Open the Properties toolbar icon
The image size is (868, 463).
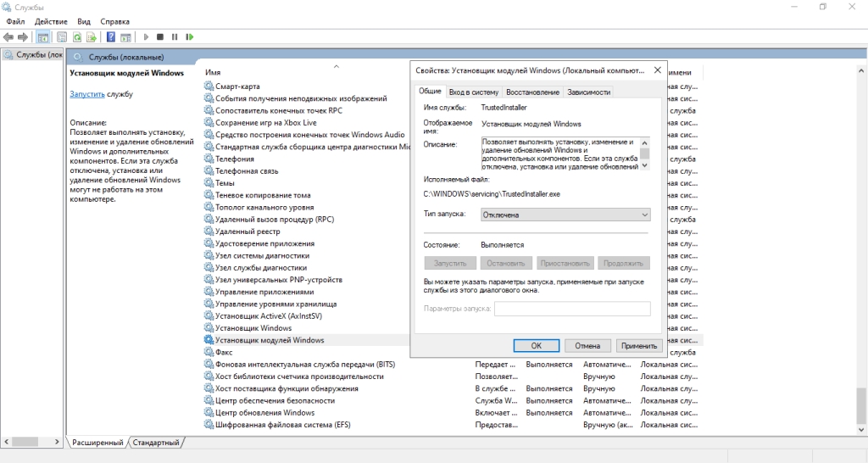(62, 37)
